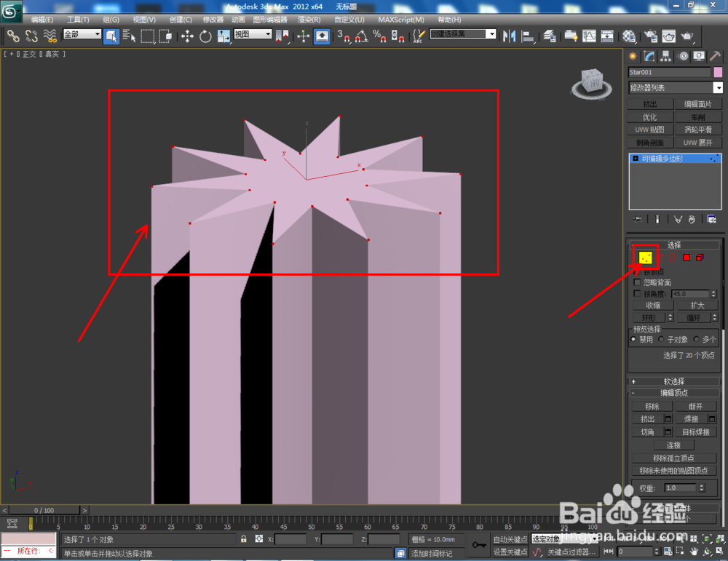This screenshot has height=561, width=728.
Task: Enable the 忽略背面 checkbox
Action: (x=637, y=282)
